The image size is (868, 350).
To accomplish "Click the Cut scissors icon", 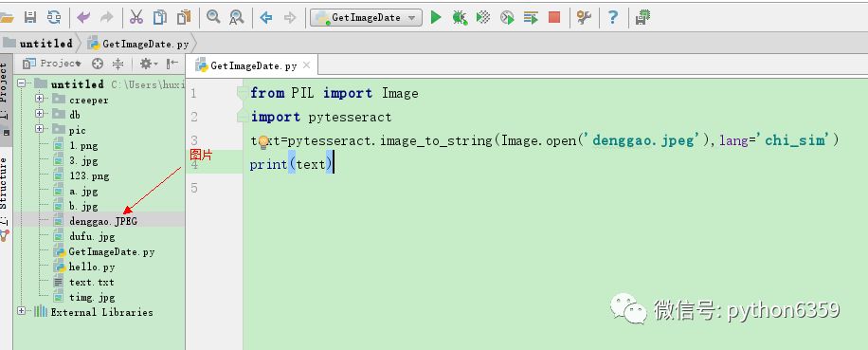I will 136,17.
